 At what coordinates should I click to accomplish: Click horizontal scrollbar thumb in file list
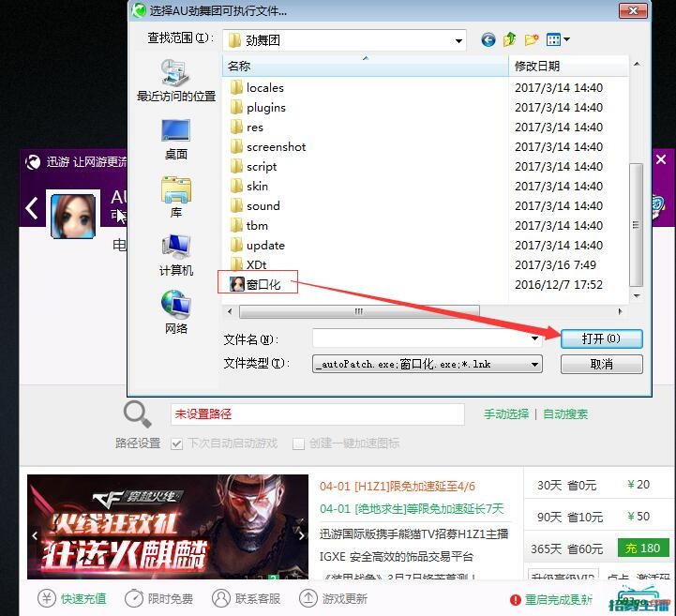[359, 311]
